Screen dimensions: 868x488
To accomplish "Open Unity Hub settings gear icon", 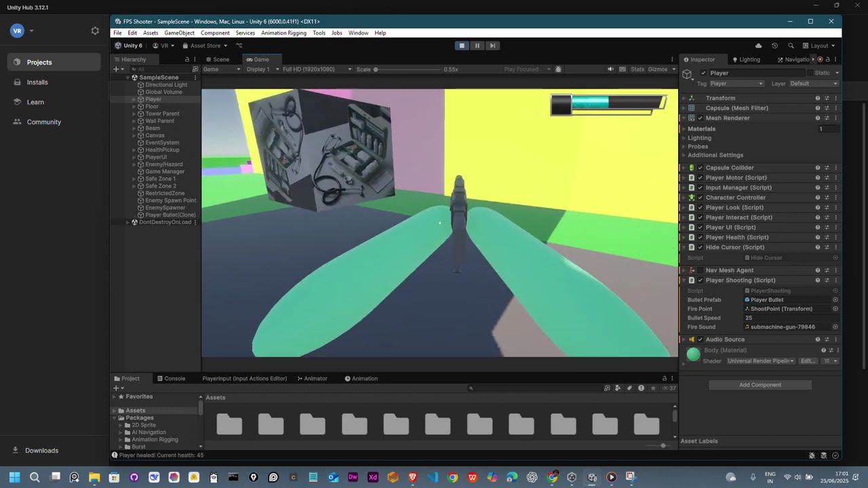I will coord(95,30).
